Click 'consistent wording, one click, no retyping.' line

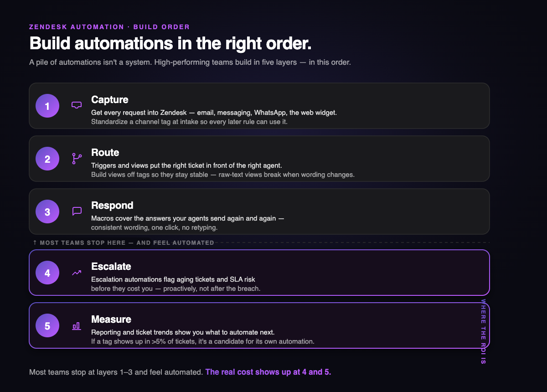pos(155,227)
